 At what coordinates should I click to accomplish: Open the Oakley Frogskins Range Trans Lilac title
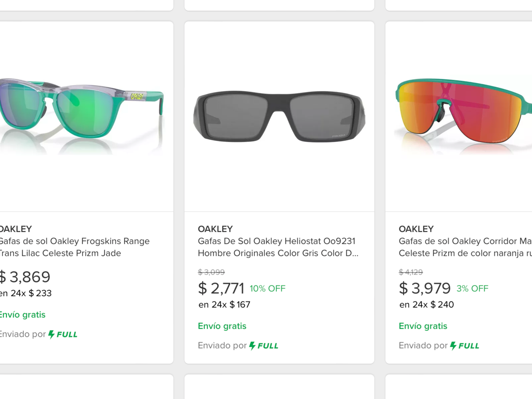(x=74, y=247)
